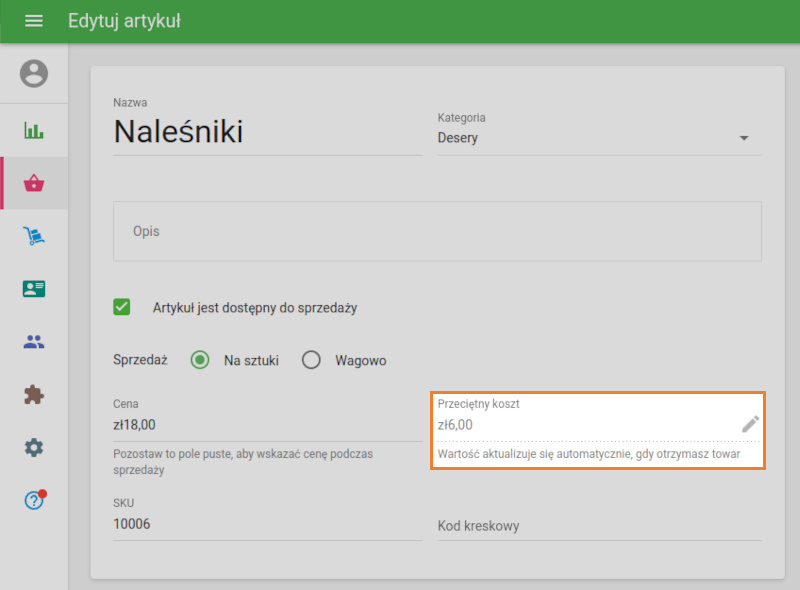Open the customers people icon
Screen dimensions: 800x590
point(34,342)
